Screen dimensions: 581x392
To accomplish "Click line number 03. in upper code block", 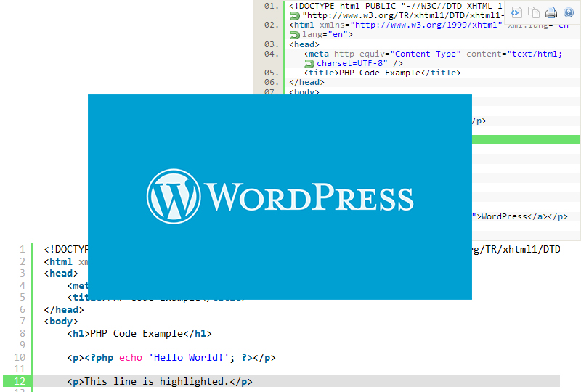I will click(271, 44).
